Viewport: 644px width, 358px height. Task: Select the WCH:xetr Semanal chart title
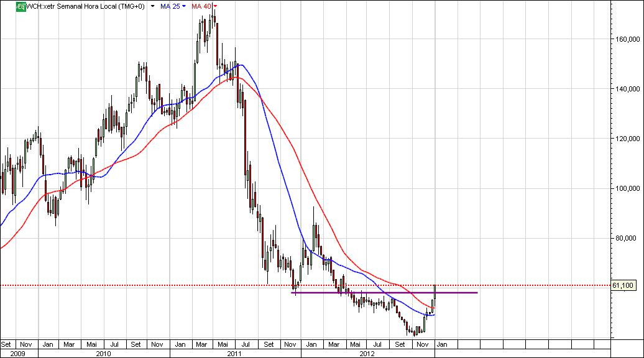pyautogui.click(x=85, y=7)
